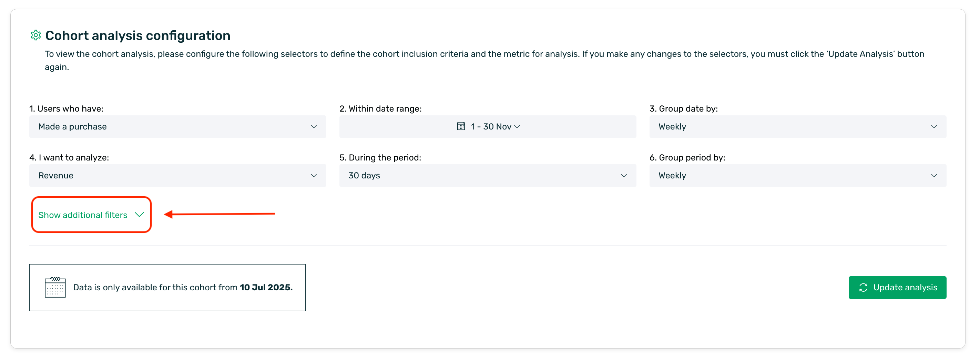Click the chevron arrow in Group period by field
This screenshot has width=980, height=363.
point(933,176)
